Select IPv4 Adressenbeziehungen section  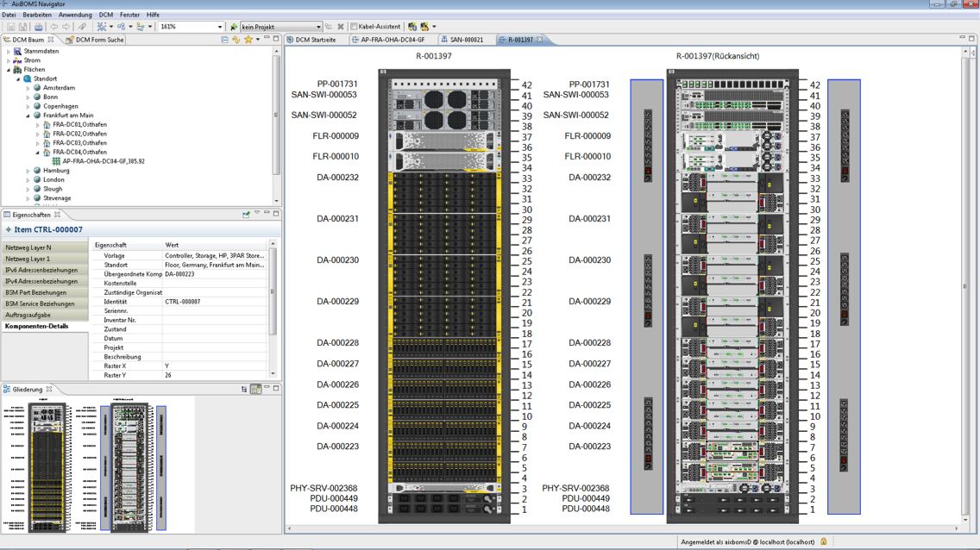pyautogui.click(x=45, y=282)
